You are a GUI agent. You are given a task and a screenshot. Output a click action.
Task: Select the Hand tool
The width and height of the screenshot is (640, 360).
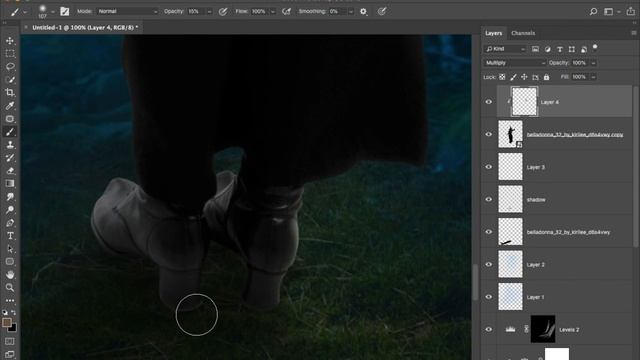pyautogui.click(x=10, y=275)
